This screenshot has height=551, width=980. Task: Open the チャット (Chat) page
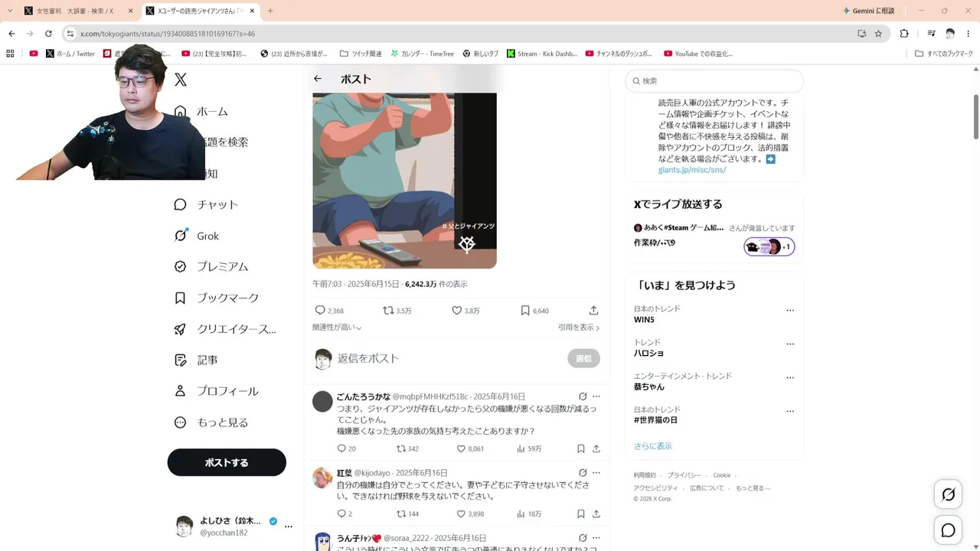tap(207, 204)
